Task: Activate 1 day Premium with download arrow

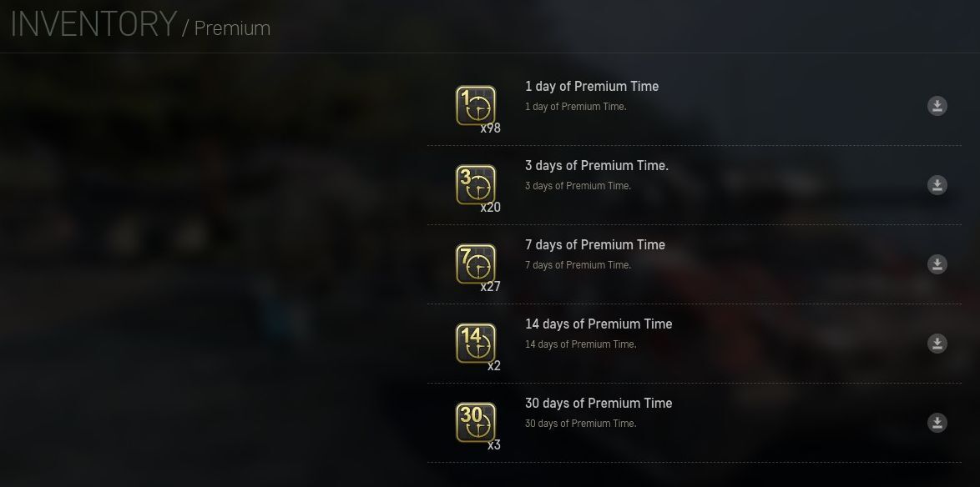Action: pos(937,106)
